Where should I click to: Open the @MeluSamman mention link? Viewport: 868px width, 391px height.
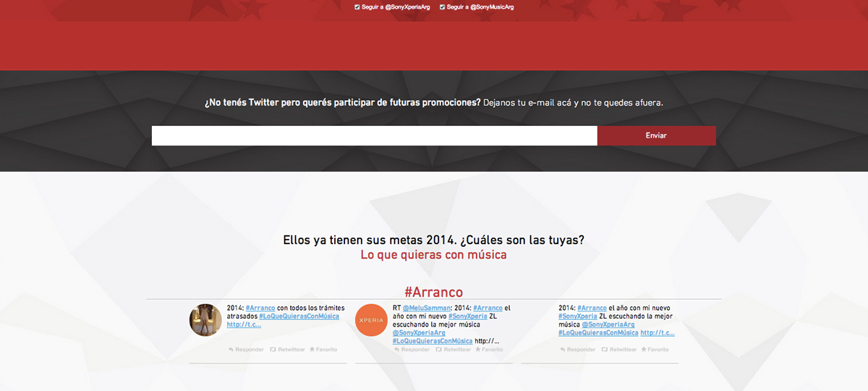click(x=422, y=308)
